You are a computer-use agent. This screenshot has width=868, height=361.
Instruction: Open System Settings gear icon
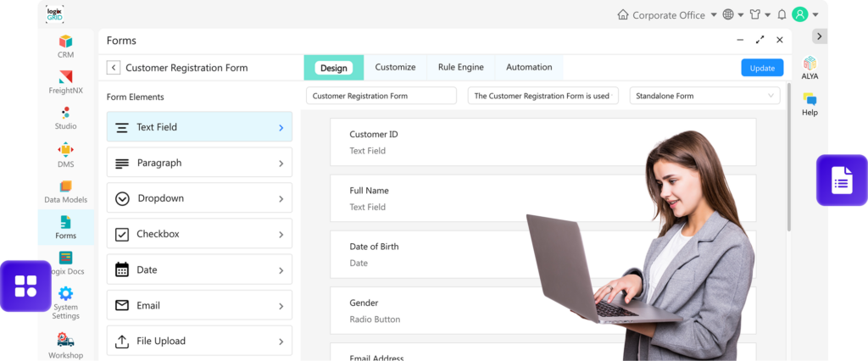tap(65, 294)
